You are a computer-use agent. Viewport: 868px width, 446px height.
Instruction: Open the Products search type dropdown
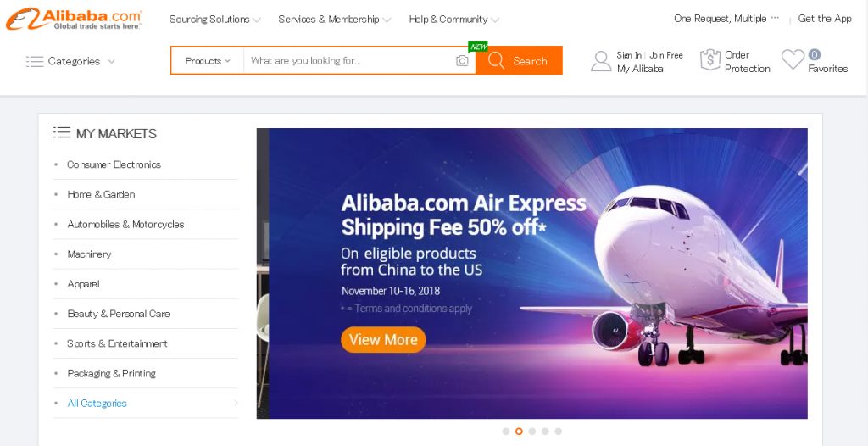[208, 61]
